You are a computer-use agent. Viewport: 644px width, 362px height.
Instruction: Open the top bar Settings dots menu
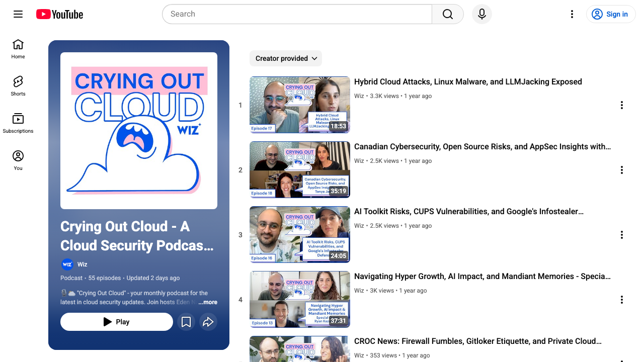coord(572,14)
